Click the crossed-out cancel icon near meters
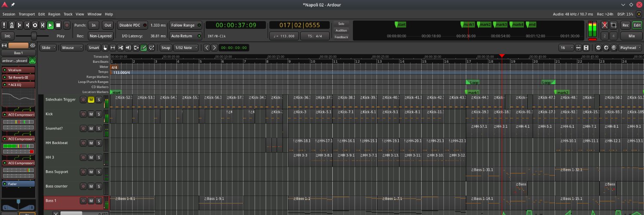The height and width of the screenshot is (215, 644). click(x=605, y=25)
